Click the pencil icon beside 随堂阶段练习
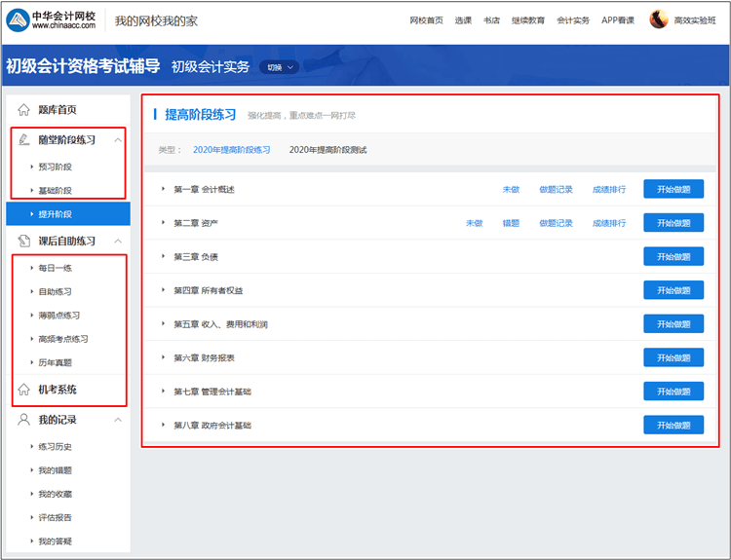731x560 pixels. pos(23,140)
